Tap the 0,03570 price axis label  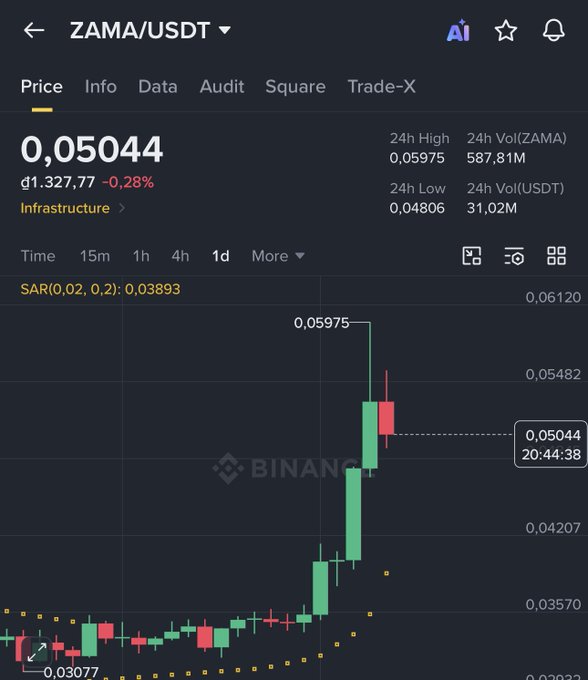pos(553,605)
